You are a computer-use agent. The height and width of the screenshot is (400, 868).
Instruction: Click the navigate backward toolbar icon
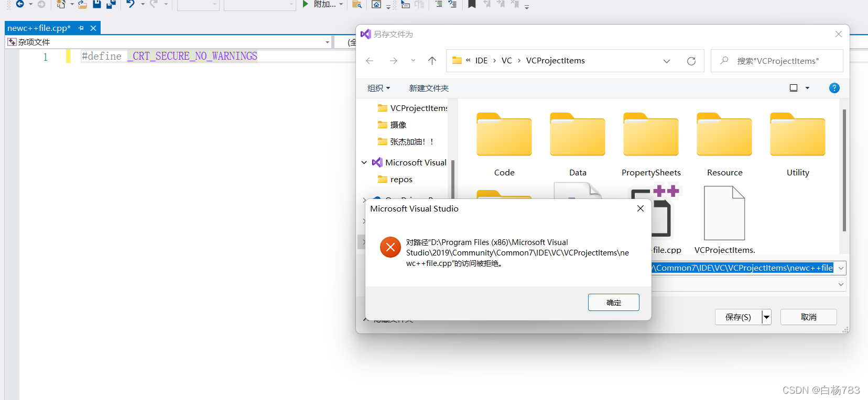tap(20, 4)
